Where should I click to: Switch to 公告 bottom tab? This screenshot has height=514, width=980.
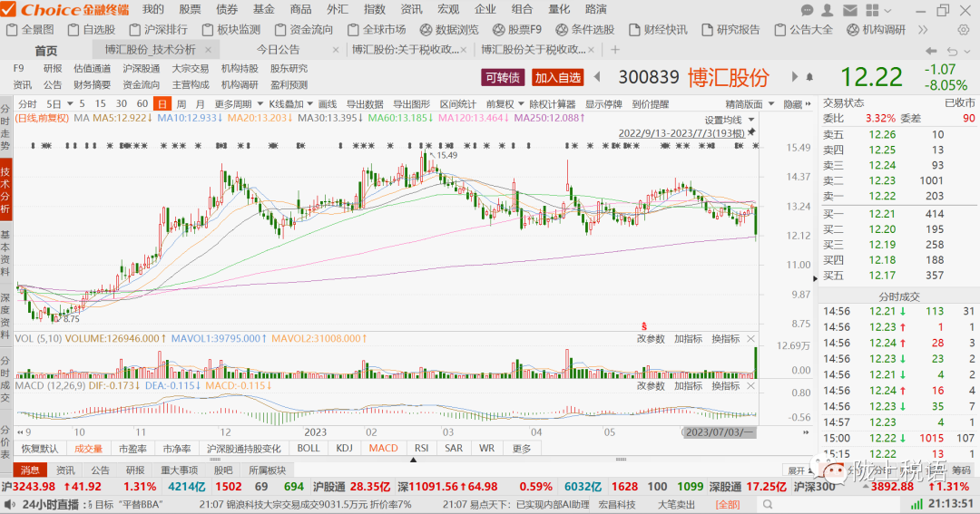coord(100,470)
